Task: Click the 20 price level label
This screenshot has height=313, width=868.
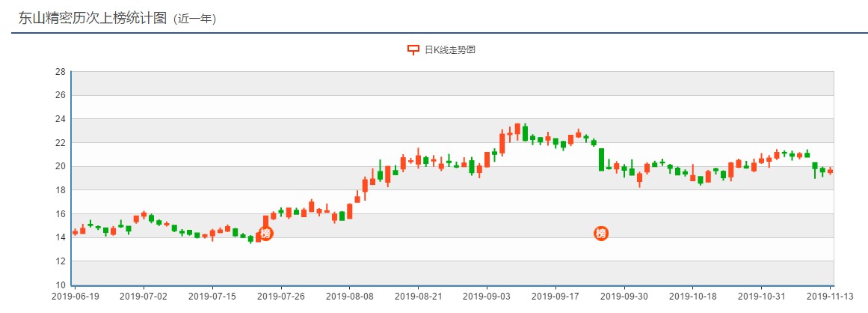Action: [61, 166]
